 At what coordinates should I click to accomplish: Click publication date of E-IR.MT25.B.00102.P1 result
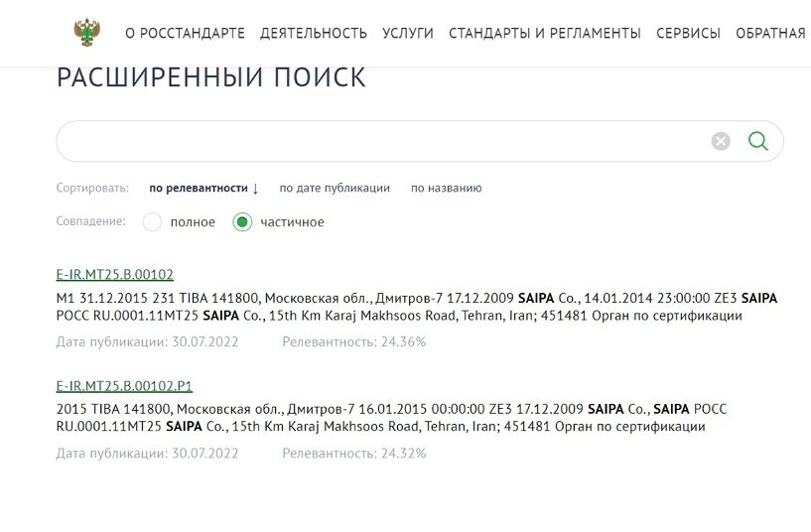coord(147,454)
